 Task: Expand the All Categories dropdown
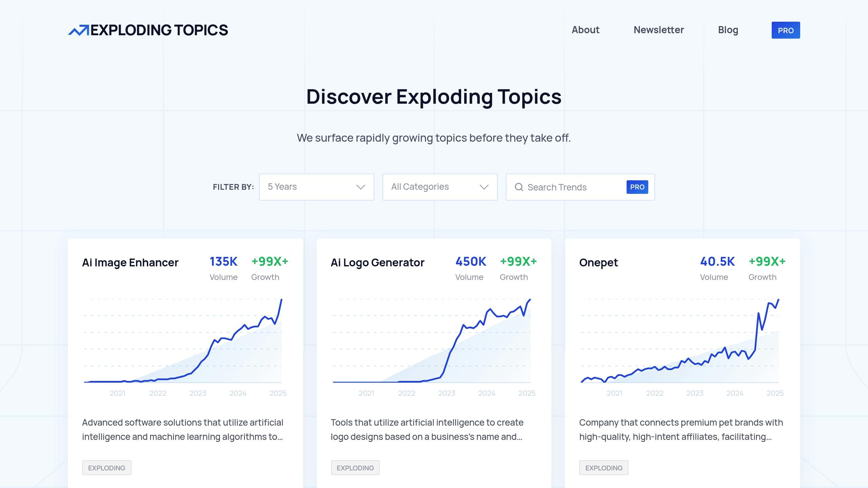(x=440, y=187)
